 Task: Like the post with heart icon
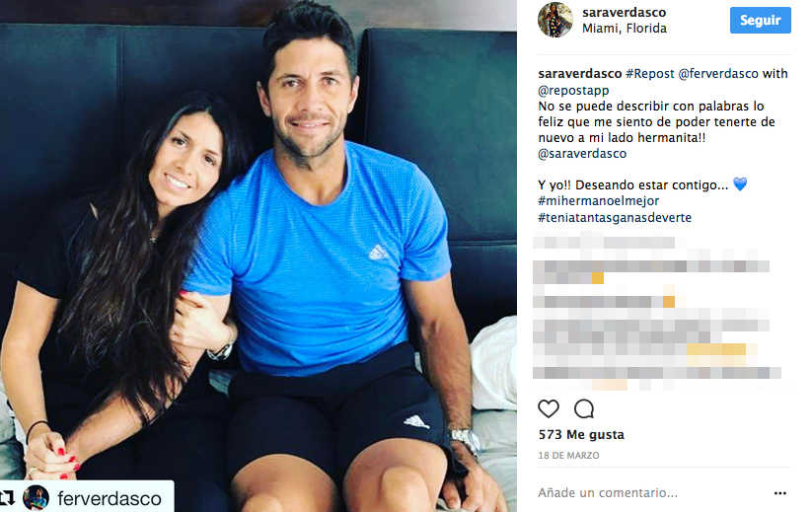(x=549, y=409)
